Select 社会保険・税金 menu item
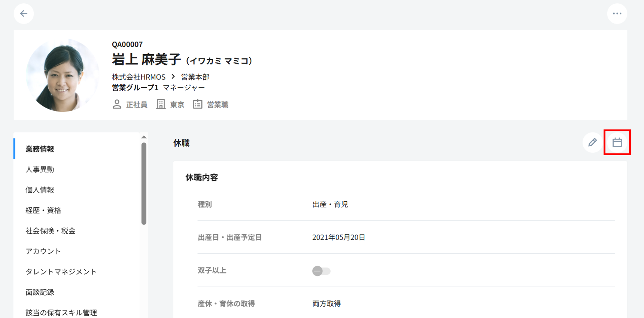 50,231
